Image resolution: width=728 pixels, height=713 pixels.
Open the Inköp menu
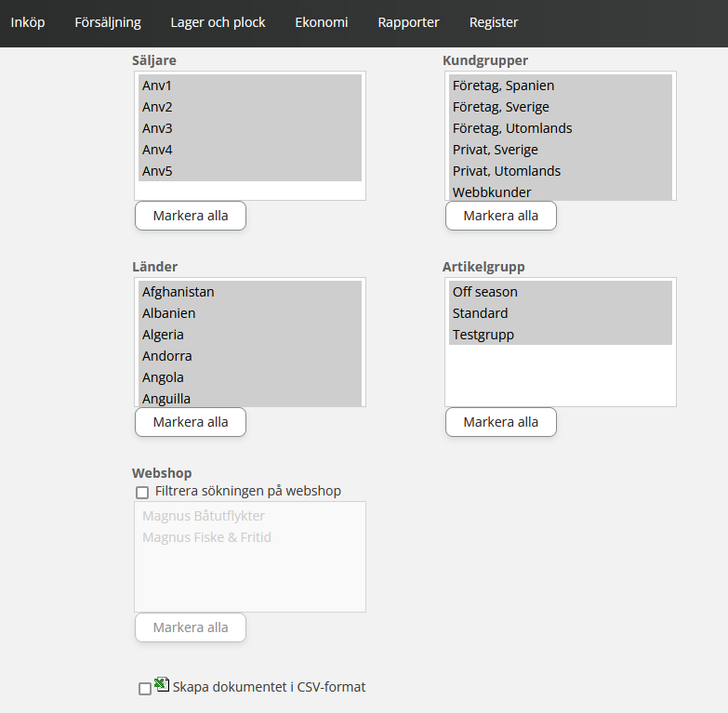28,22
